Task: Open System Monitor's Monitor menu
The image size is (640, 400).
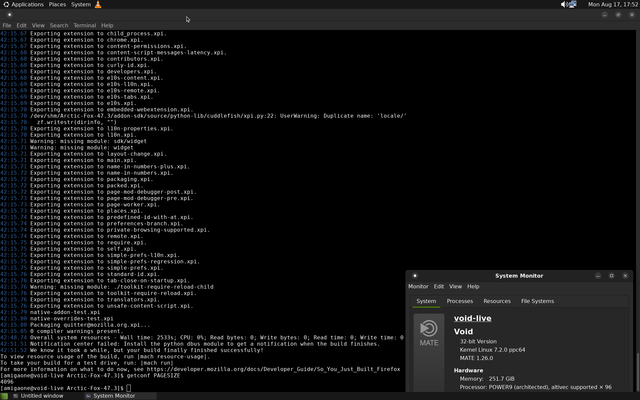Action: tap(418, 287)
